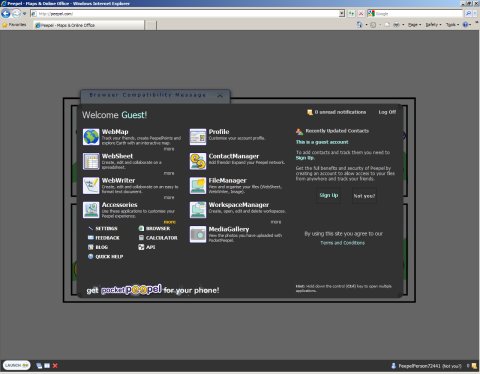Click the Launch button in bottom bar
This screenshot has height=374, width=480.
coord(16,365)
